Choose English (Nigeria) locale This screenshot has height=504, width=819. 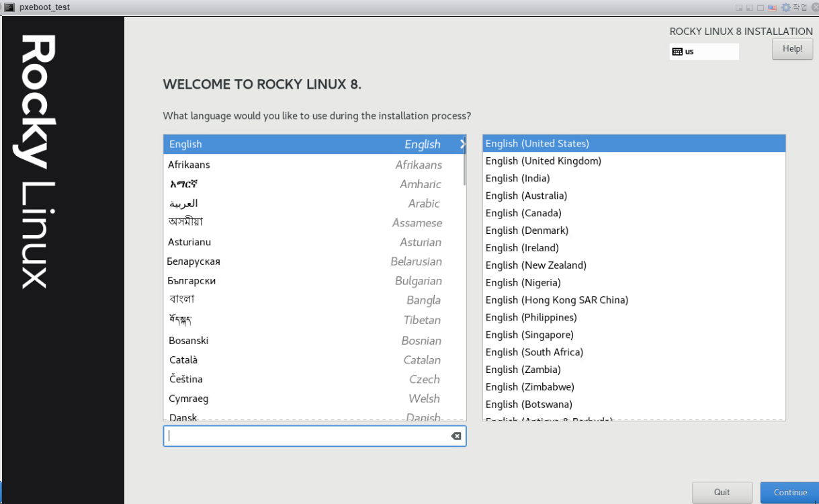click(634, 283)
